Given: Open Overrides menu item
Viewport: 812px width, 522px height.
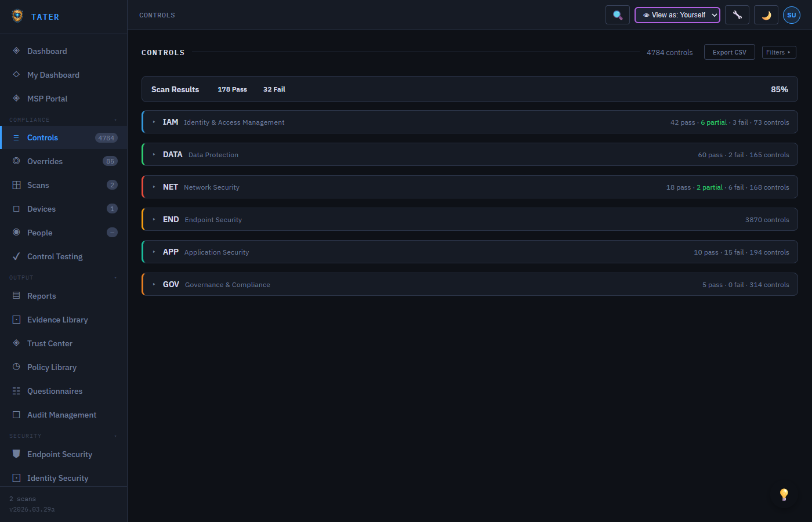Looking at the screenshot, I should (64, 161).
